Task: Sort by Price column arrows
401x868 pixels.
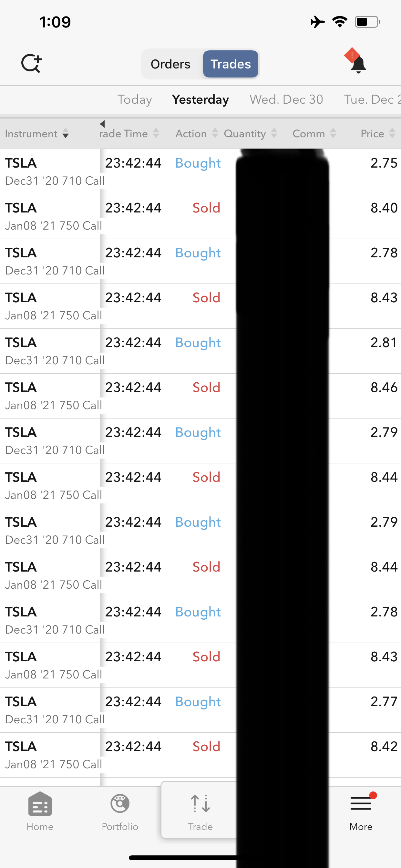Action: pyautogui.click(x=392, y=133)
